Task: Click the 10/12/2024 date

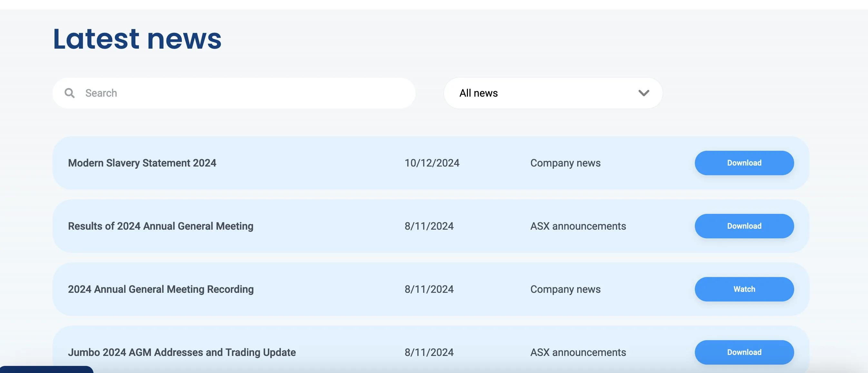Action: click(432, 163)
